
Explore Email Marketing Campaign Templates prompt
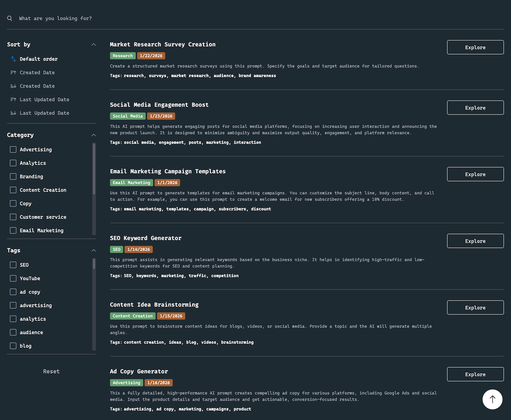[475, 174]
